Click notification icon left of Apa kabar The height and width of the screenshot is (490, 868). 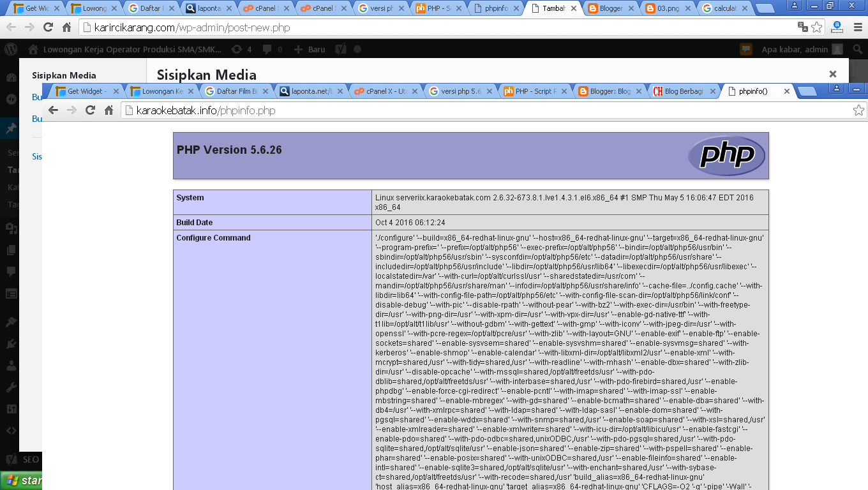pyautogui.click(x=745, y=49)
